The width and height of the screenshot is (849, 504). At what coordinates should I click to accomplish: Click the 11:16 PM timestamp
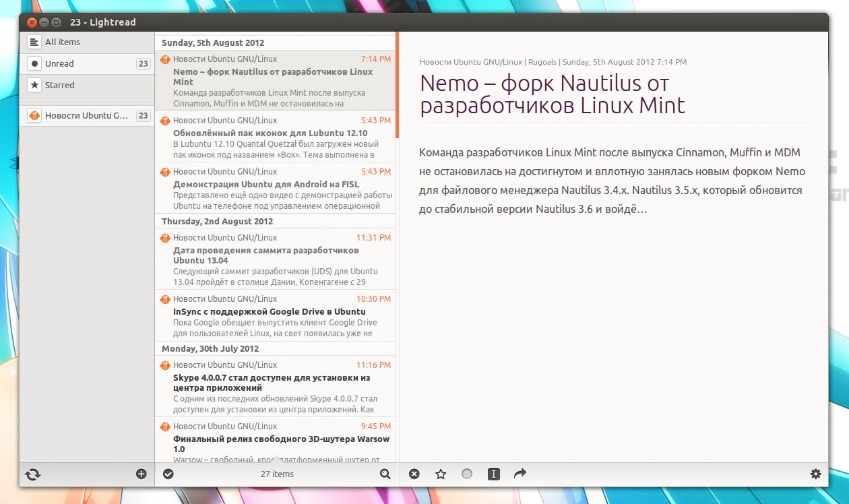374,365
